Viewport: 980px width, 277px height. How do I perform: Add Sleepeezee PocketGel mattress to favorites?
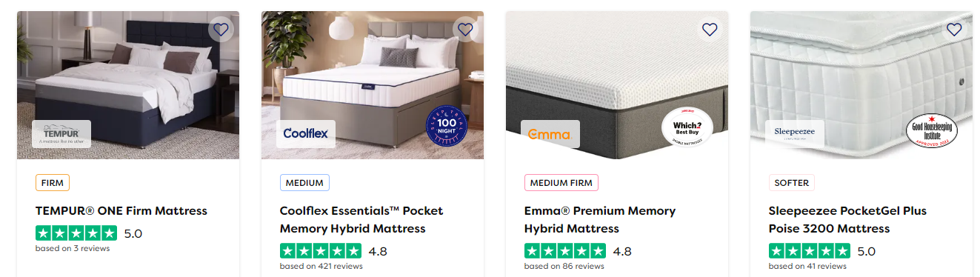tap(953, 30)
